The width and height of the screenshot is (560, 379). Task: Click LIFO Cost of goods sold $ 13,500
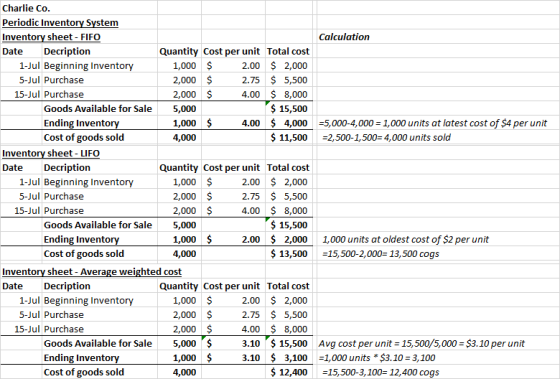(x=289, y=254)
